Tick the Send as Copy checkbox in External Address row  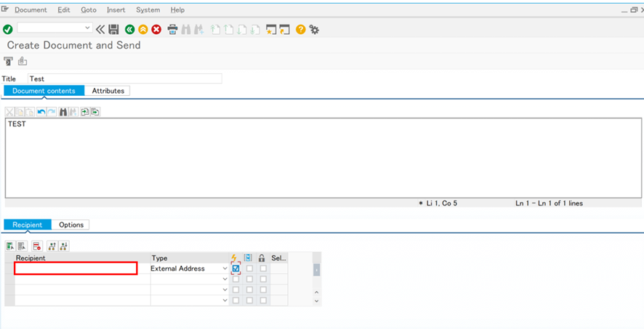pos(250,268)
